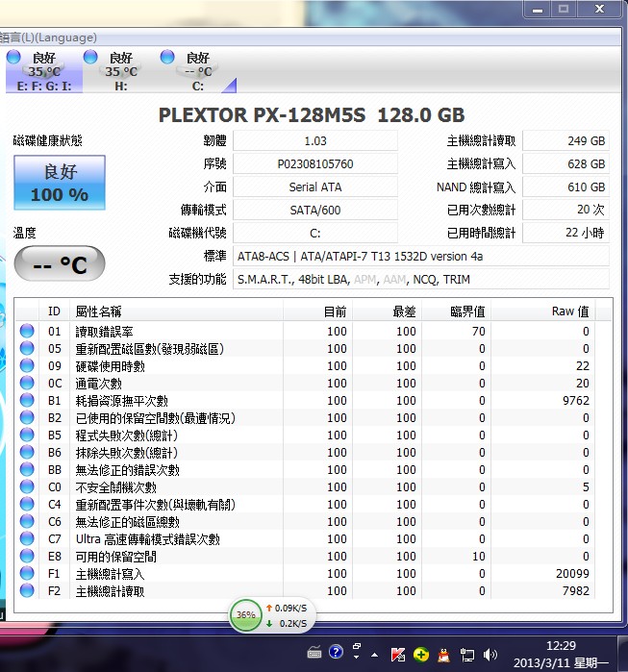Click status circle for attribute BB
Viewport: 628px width, 672px height.
(27, 469)
